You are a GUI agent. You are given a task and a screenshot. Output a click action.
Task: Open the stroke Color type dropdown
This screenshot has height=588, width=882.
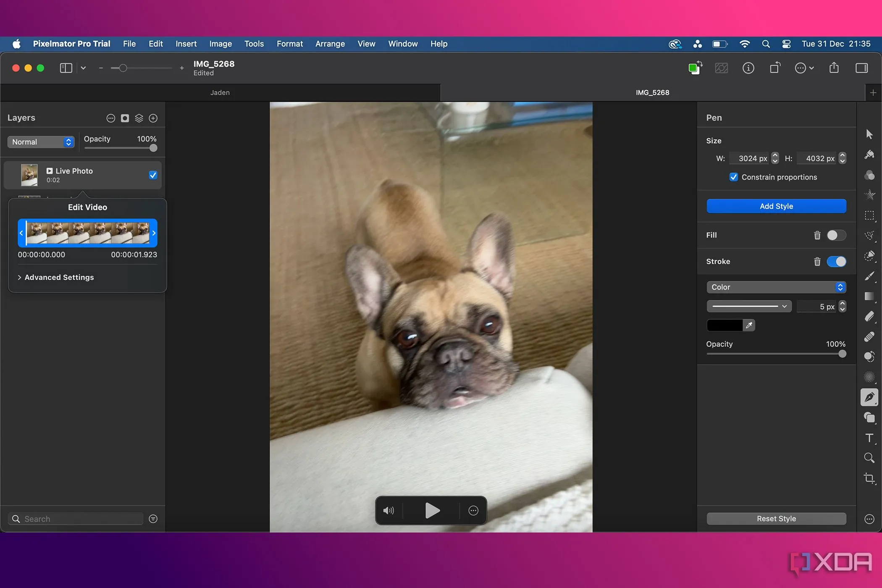776,287
